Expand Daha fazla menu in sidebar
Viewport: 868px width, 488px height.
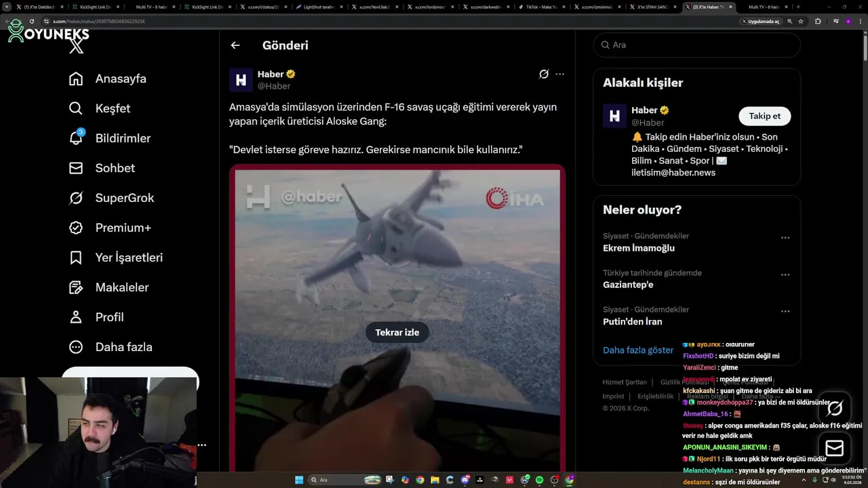[x=111, y=347]
